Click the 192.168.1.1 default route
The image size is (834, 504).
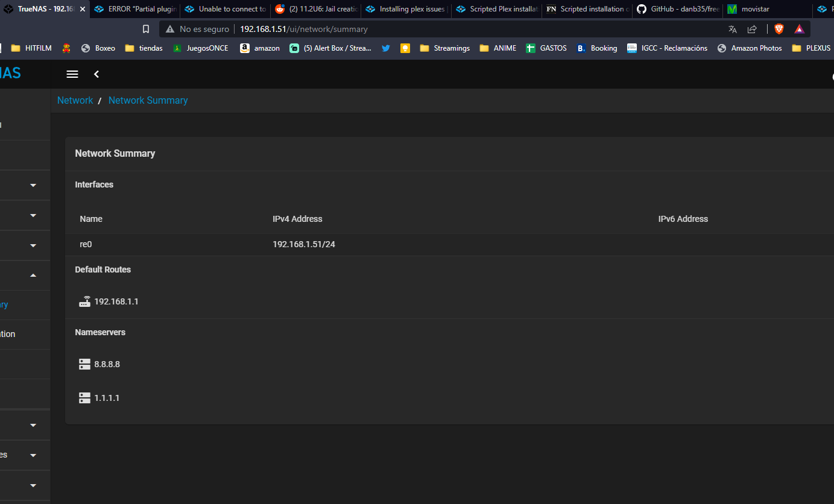pos(116,301)
